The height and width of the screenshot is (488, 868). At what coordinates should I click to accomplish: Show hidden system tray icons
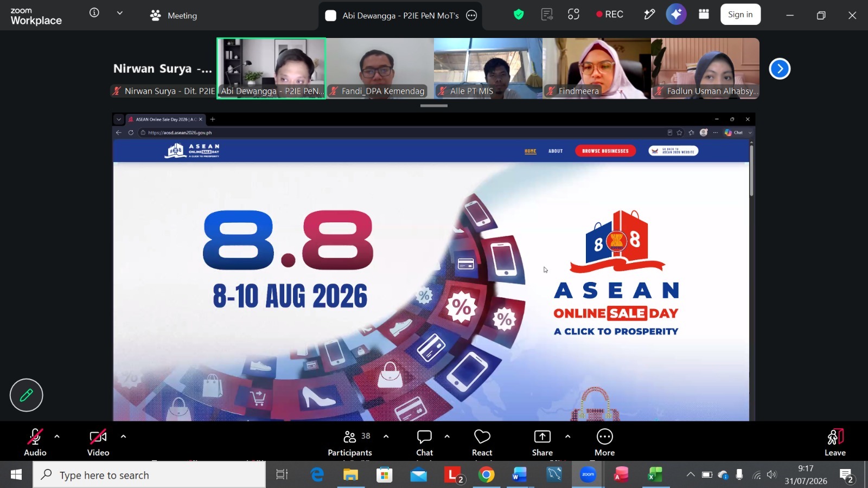pyautogui.click(x=691, y=474)
